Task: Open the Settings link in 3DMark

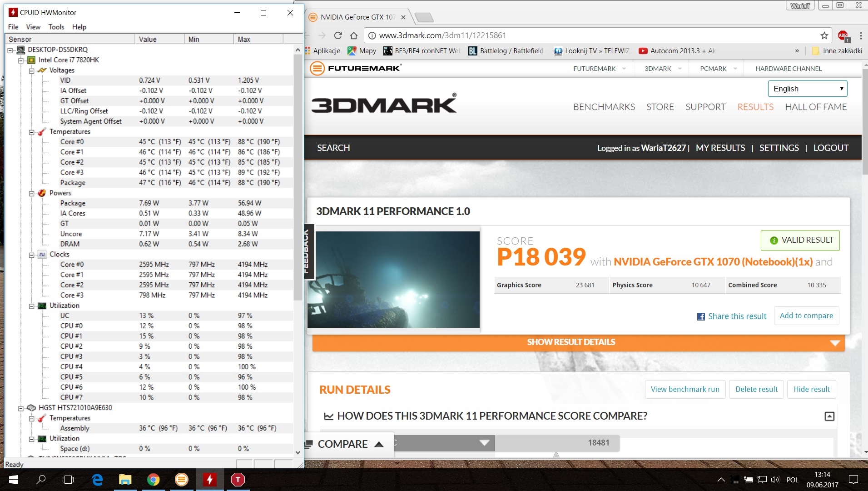Action: [x=779, y=148]
